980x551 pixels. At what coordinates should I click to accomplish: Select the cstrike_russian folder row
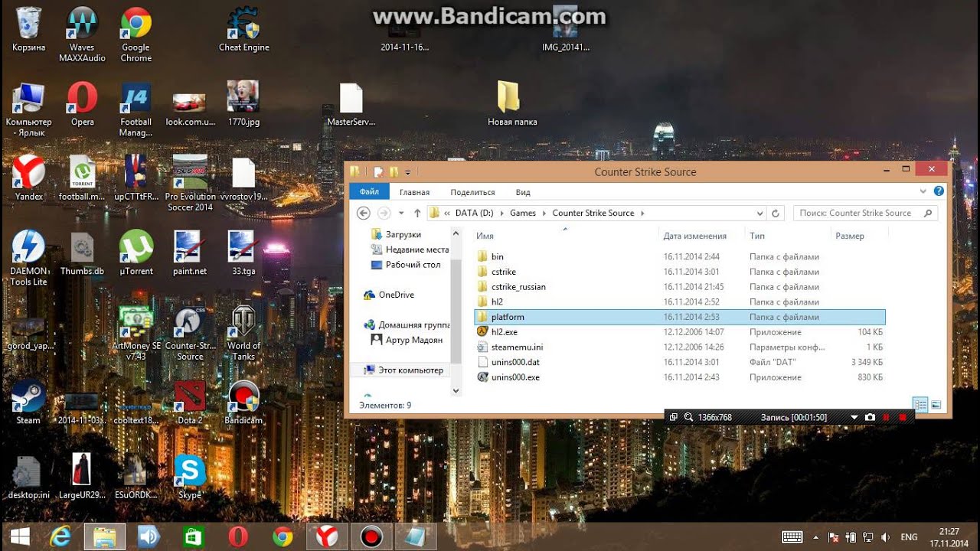point(679,287)
